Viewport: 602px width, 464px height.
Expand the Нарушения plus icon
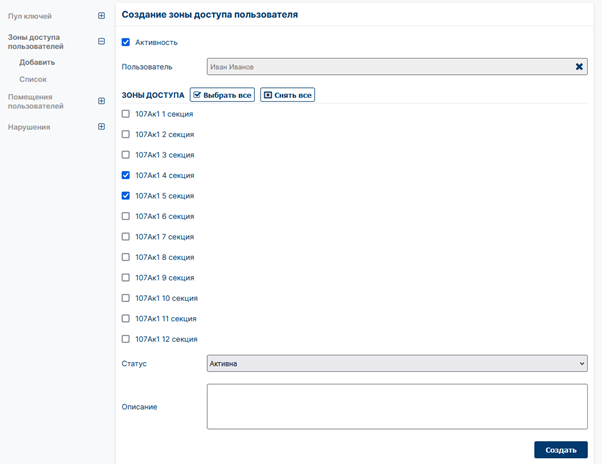tap(101, 127)
